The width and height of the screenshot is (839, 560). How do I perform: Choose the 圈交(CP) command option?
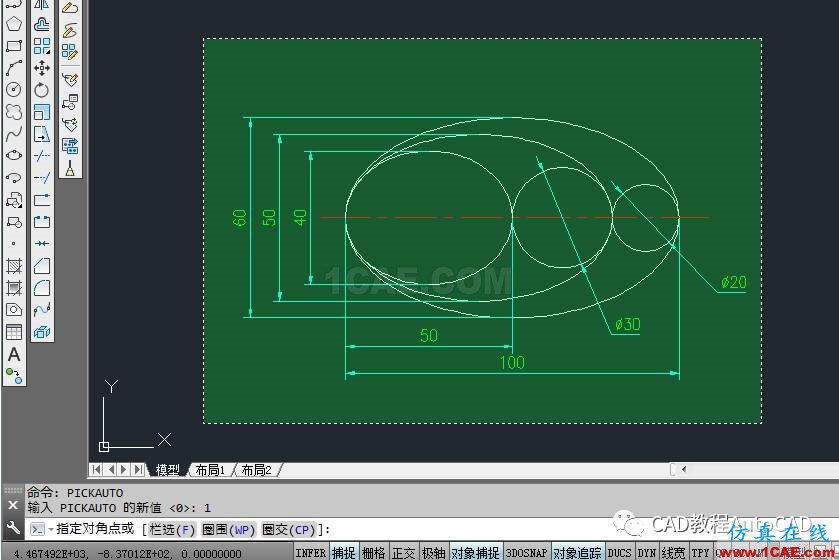click(288, 530)
